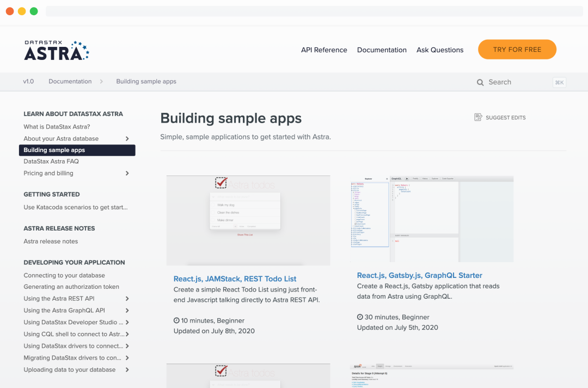
Task: Open Documentation in top navigation
Action: (382, 50)
